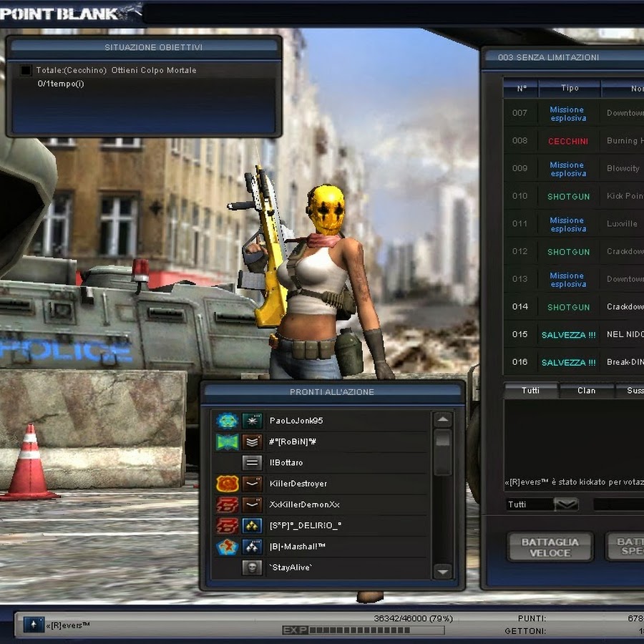Viewport: 644px width, 644px height.
Task: Click KillerDestroyer's orange clan emblem
Action: [227, 484]
